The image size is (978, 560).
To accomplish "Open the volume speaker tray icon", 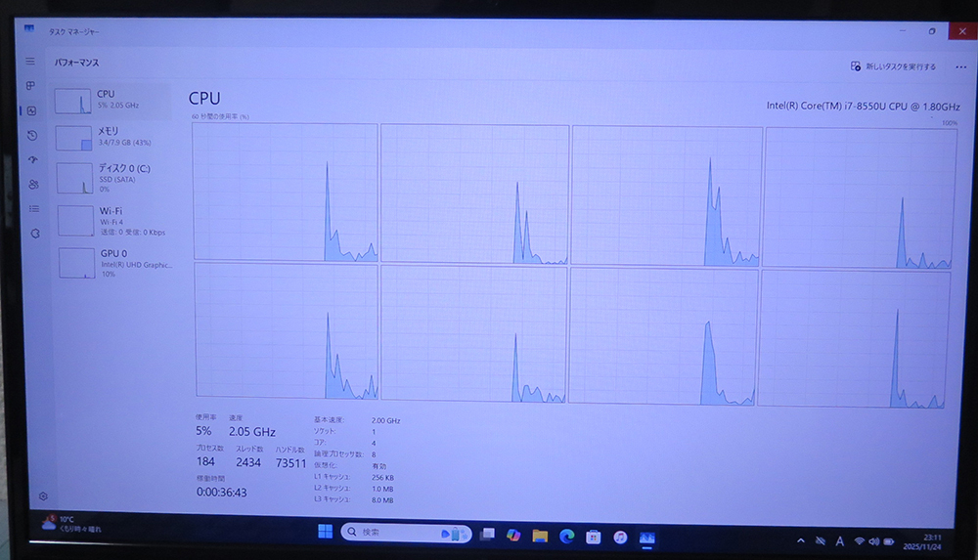I will [x=873, y=541].
